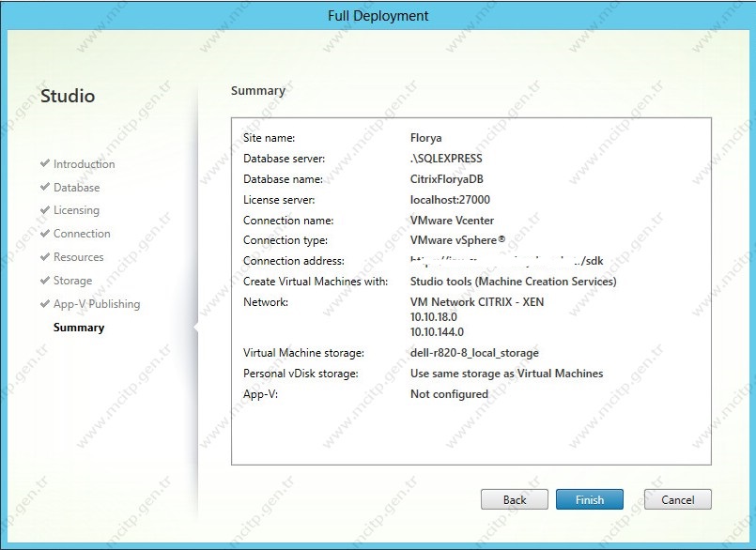Select the VMware vSphere connection type
Image resolution: width=756 pixels, height=550 pixels.
(457, 240)
